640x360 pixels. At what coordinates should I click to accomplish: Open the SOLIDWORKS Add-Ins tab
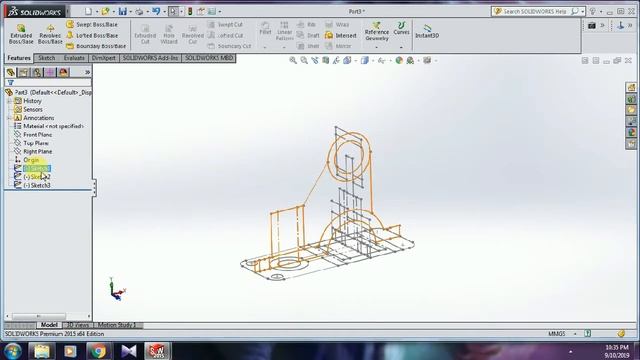click(150, 58)
